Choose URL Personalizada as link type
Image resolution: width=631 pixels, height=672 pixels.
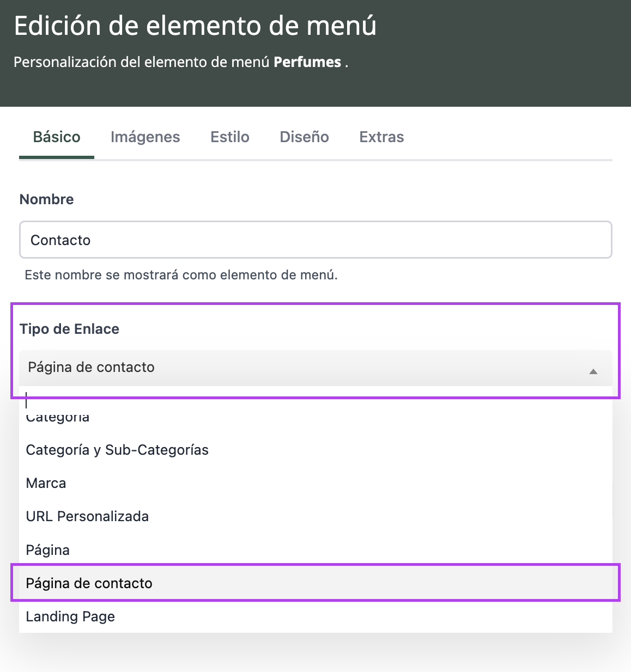tap(87, 517)
